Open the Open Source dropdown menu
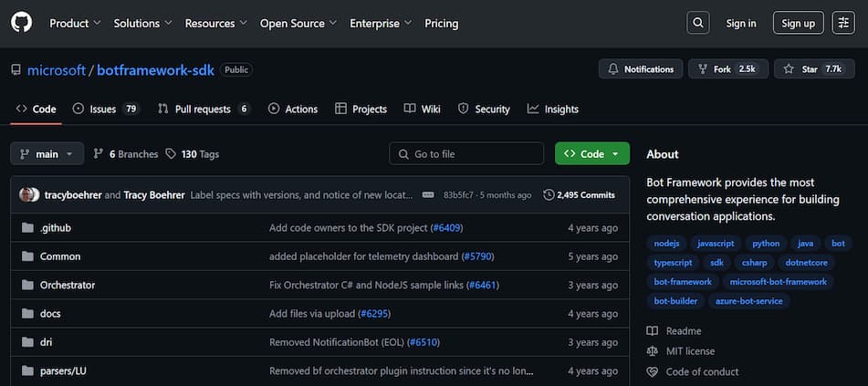The image size is (868, 386). (x=298, y=23)
